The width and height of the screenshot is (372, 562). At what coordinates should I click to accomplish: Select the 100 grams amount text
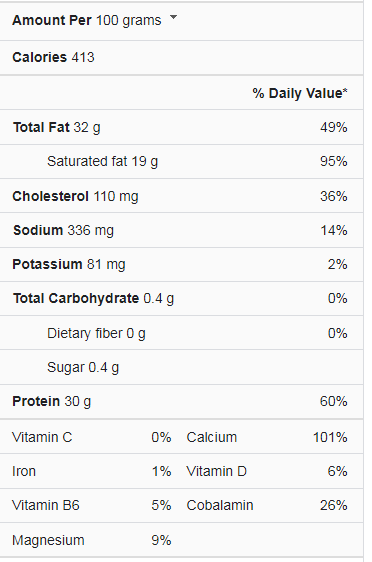[x=129, y=20]
